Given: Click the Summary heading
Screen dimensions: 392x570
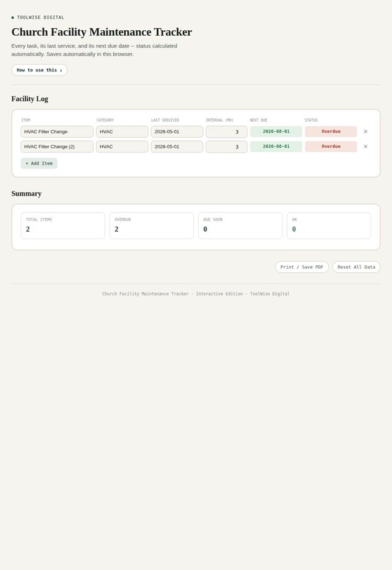Looking at the screenshot, I should 27,193.
